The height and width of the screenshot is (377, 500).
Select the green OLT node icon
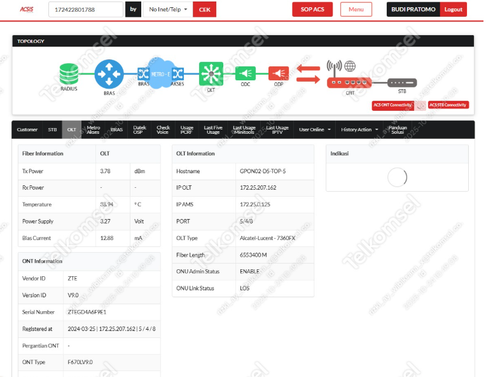point(211,74)
